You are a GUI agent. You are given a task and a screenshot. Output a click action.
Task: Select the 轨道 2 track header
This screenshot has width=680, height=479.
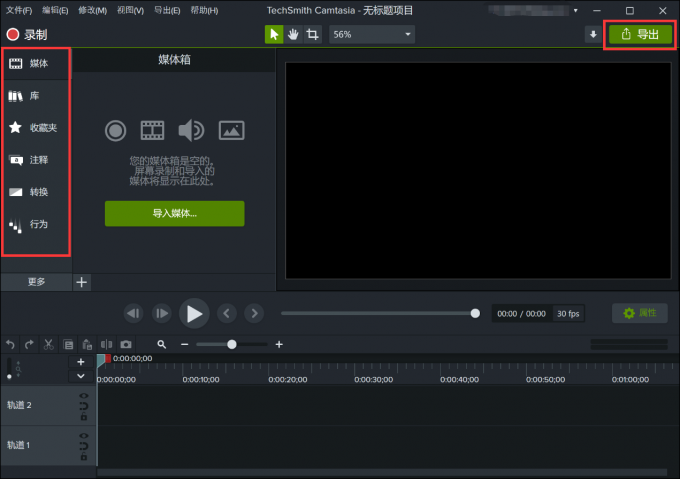48,405
